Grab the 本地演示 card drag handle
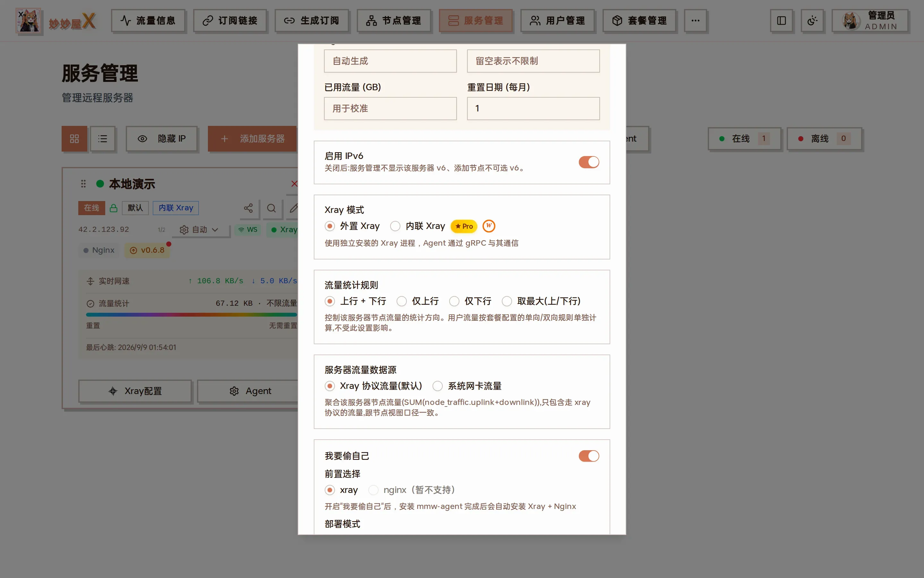The width and height of the screenshot is (924, 578). [83, 184]
